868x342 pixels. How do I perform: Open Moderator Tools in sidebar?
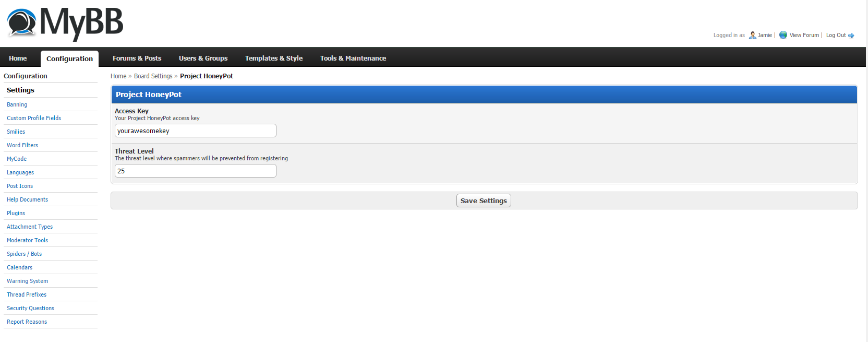pyautogui.click(x=27, y=240)
